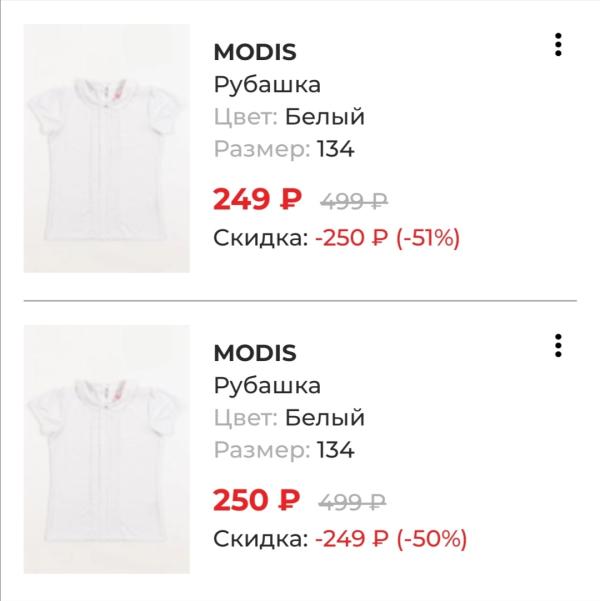Open the first white shirt product image
600x601 pixels.
click(x=107, y=148)
